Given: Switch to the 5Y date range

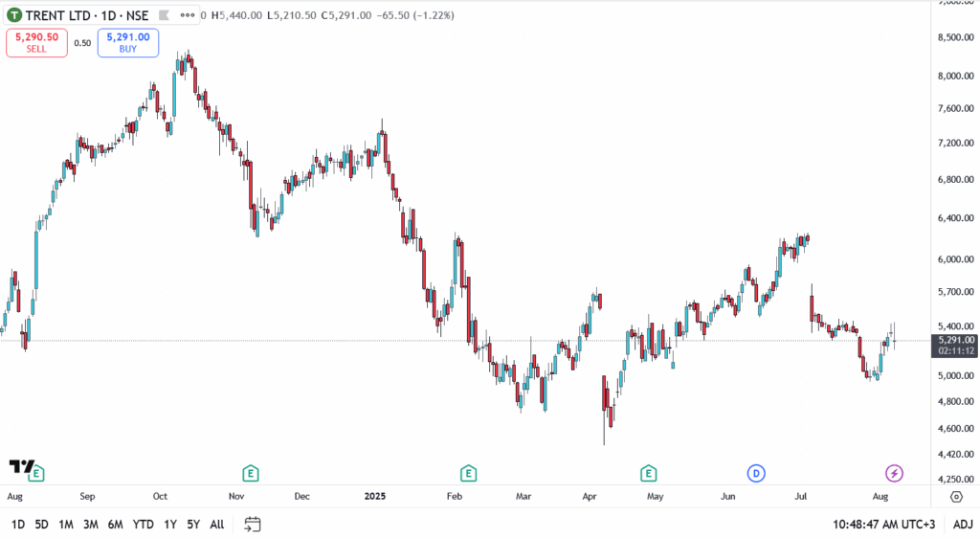Looking at the screenshot, I should pyautogui.click(x=193, y=525).
